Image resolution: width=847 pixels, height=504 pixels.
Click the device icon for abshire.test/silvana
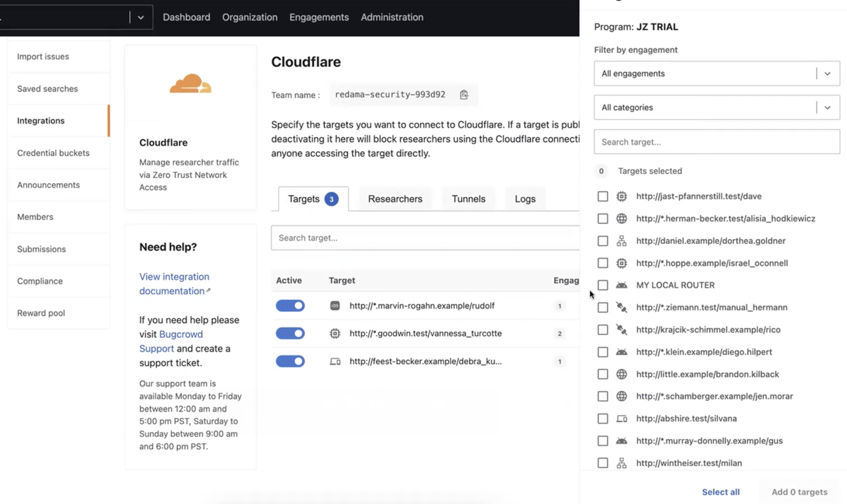[622, 418]
